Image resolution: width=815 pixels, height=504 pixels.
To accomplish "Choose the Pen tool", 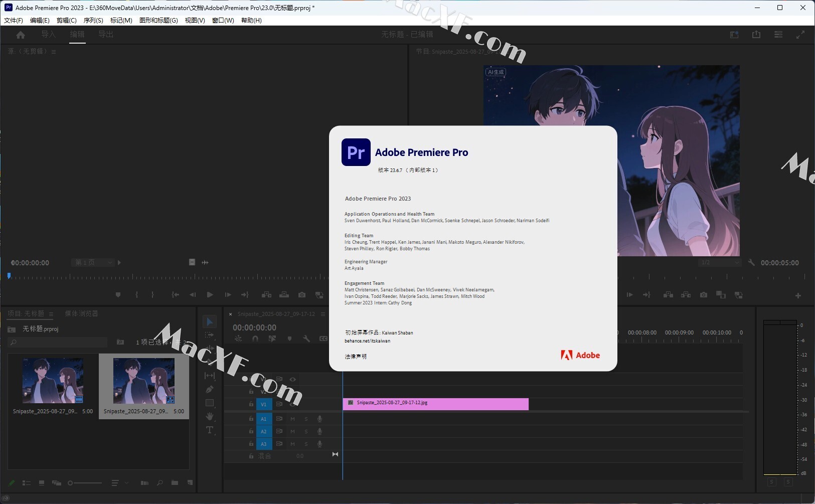I will coord(210,389).
